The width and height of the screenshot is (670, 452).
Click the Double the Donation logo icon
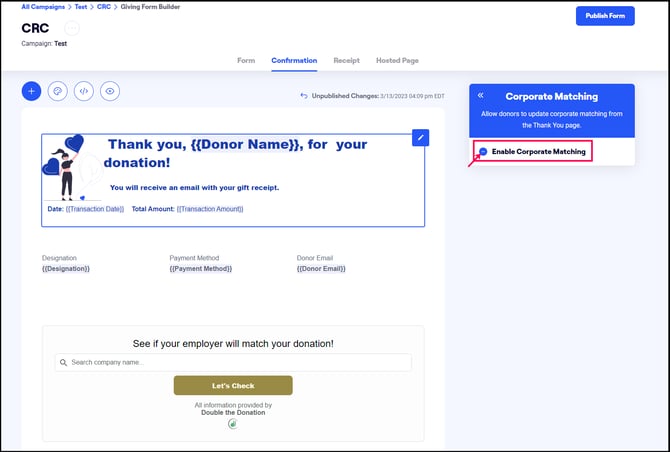[x=233, y=424]
